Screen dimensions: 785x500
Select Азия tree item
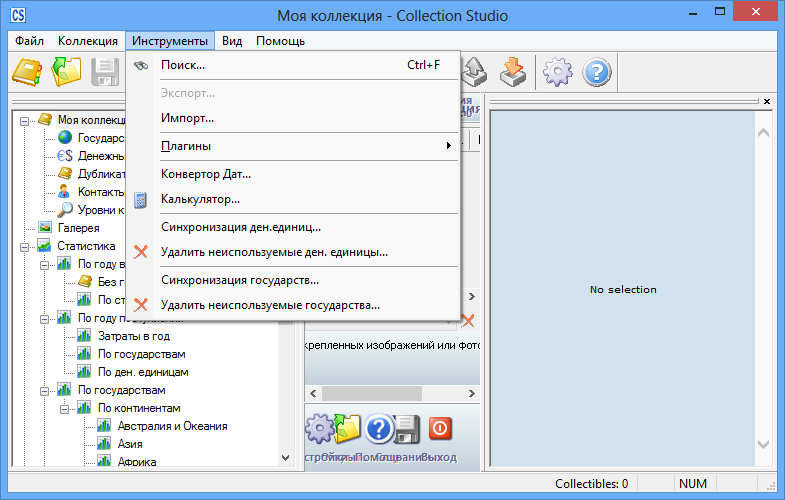coord(130,444)
